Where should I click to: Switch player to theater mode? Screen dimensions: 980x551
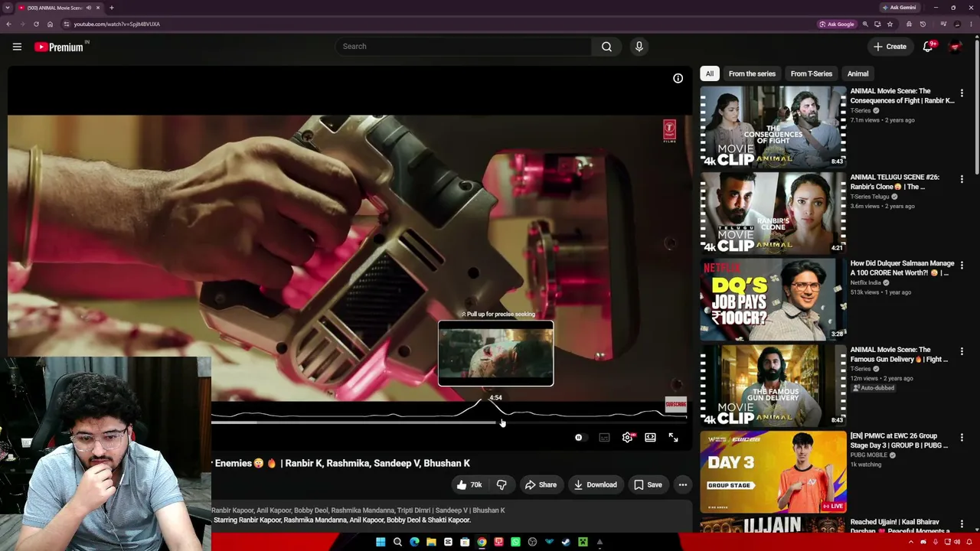tap(650, 438)
